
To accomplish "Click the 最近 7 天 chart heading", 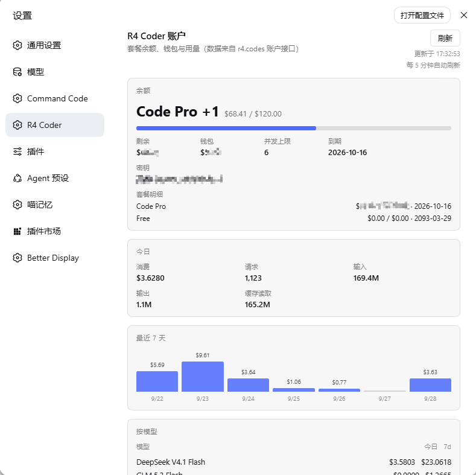I will point(151,338).
